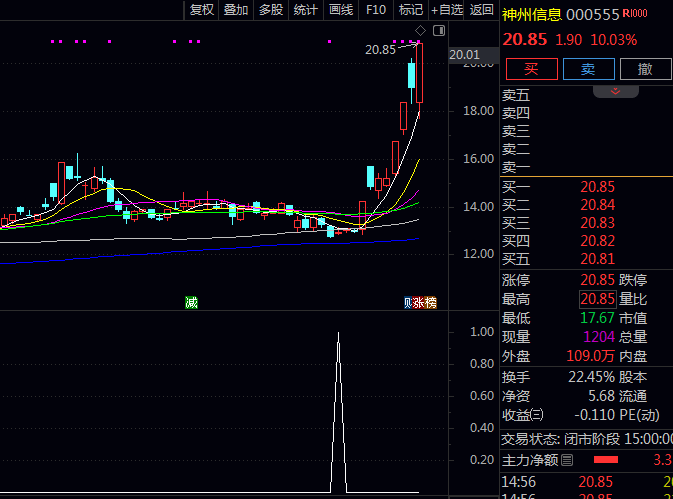This screenshot has height=499, width=673.
Task: Click the 20.85 high-price label on chart
Action: coord(380,50)
